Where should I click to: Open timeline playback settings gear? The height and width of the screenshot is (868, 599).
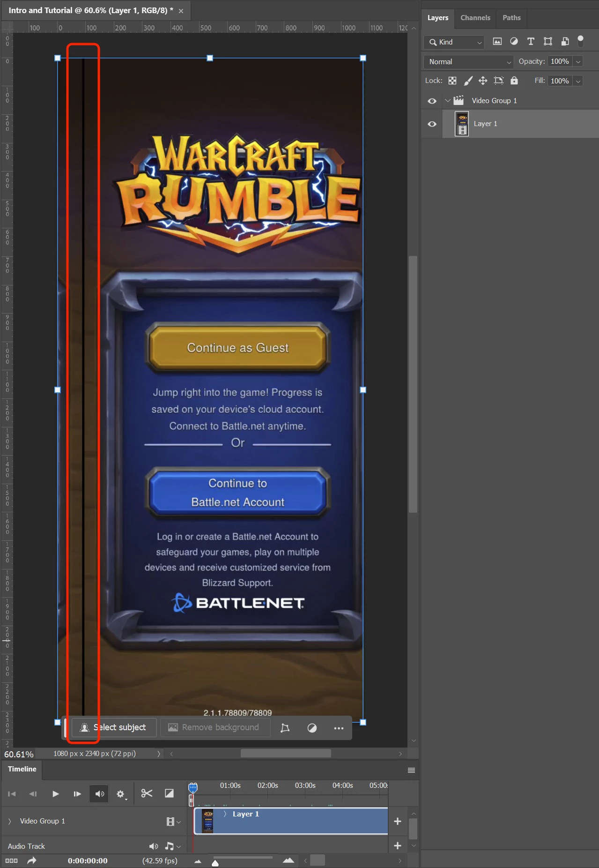pos(121,794)
